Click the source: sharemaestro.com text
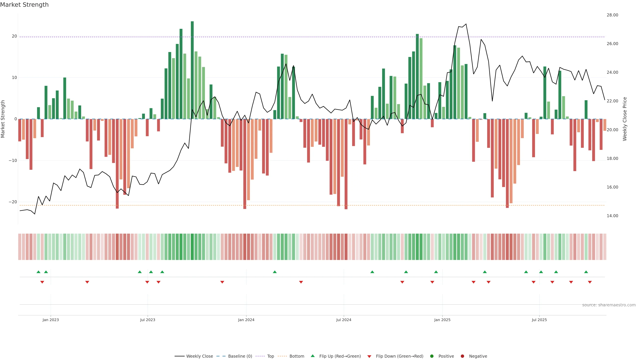Image resolution: width=644 pixels, height=362 pixels. [x=609, y=305]
